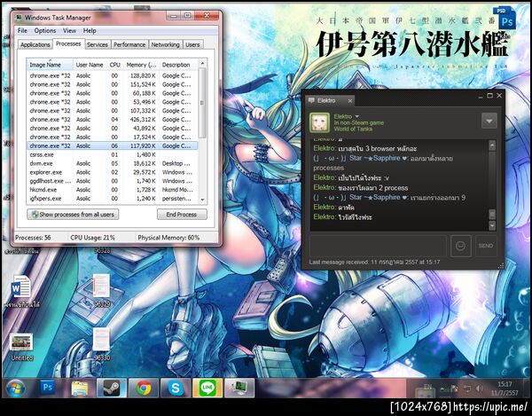Click the End Process button
Screen dimensions: 532x416
point(182,215)
